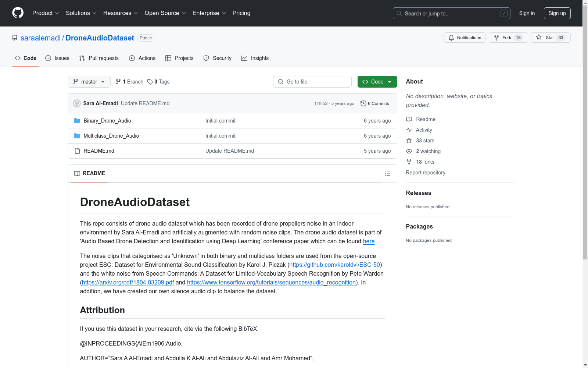
Task: Click the commit history clock icon
Action: coord(363,103)
